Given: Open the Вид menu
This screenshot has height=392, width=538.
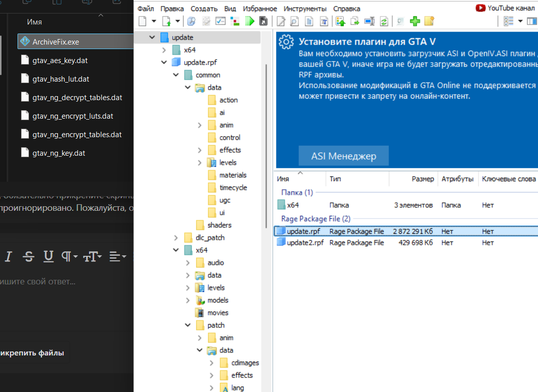Looking at the screenshot, I should [x=230, y=9].
